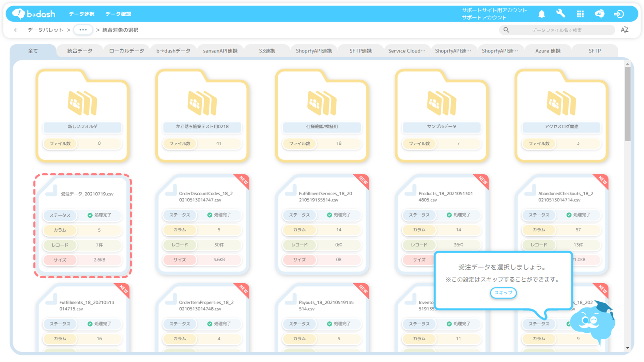Toggle A-Z sort order icon
The image size is (644, 362).
[625, 30]
